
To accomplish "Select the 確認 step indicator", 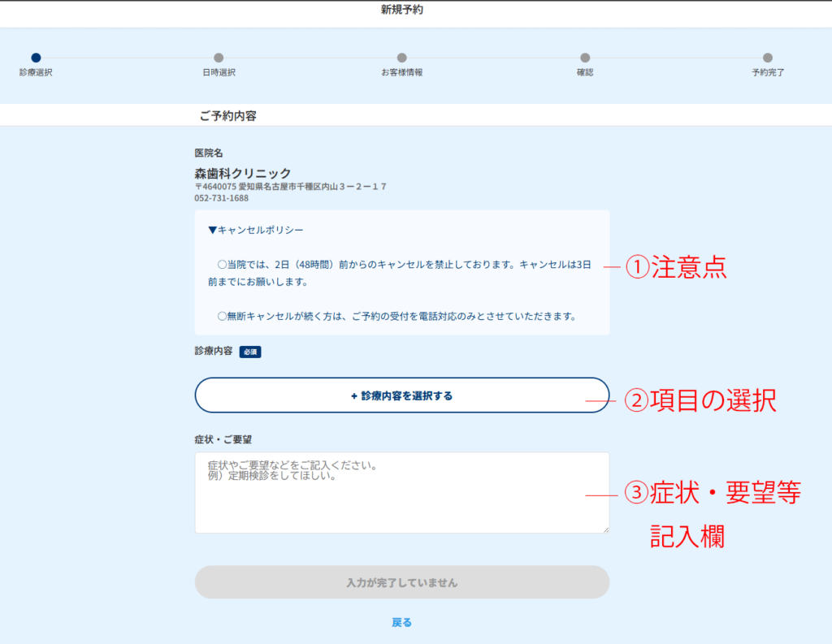I will point(585,59).
